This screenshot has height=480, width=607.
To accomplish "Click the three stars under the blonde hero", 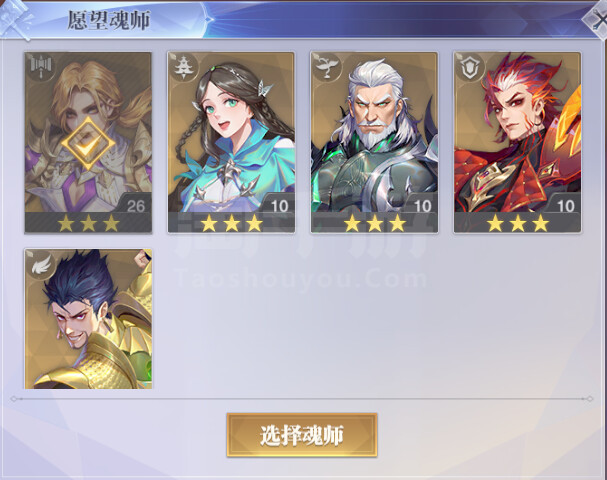I will [88, 223].
